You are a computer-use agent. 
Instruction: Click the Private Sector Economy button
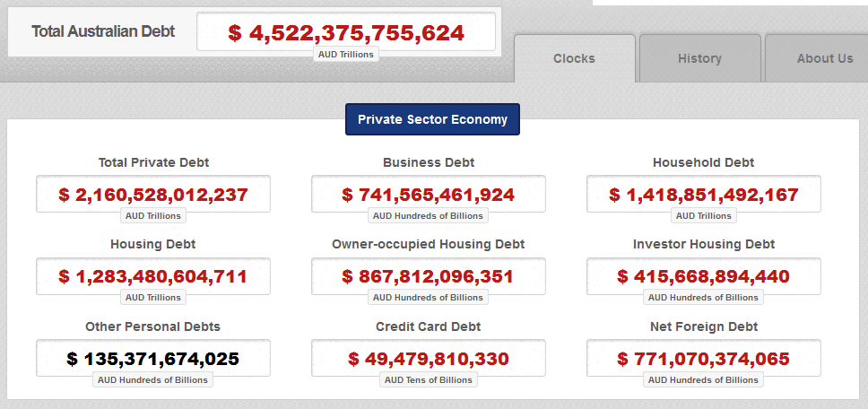pos(432,119)
